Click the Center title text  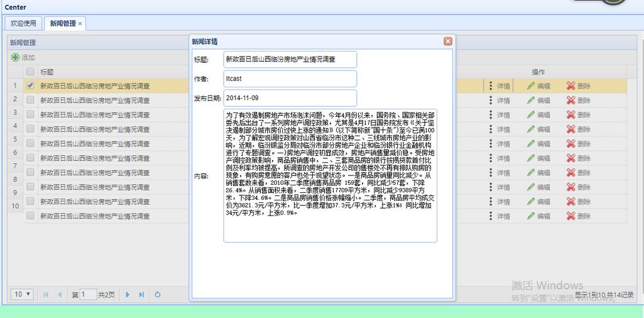[16, 7]
